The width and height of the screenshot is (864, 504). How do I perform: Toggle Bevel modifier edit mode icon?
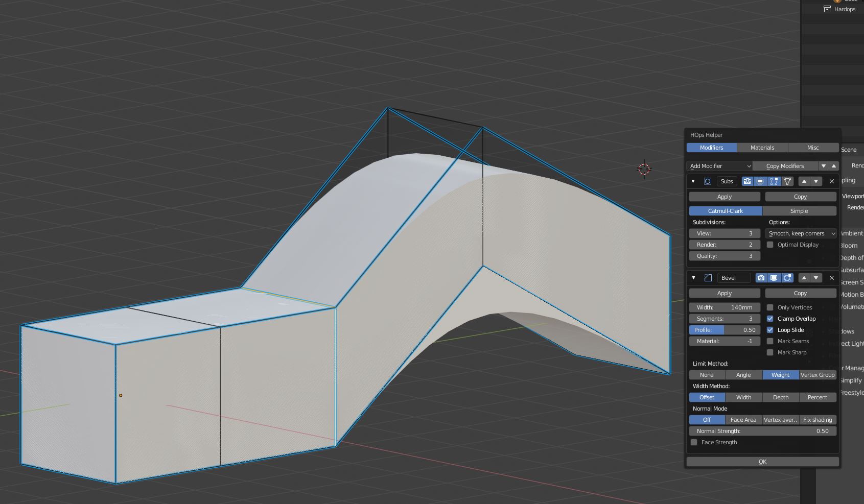point(787,278)
